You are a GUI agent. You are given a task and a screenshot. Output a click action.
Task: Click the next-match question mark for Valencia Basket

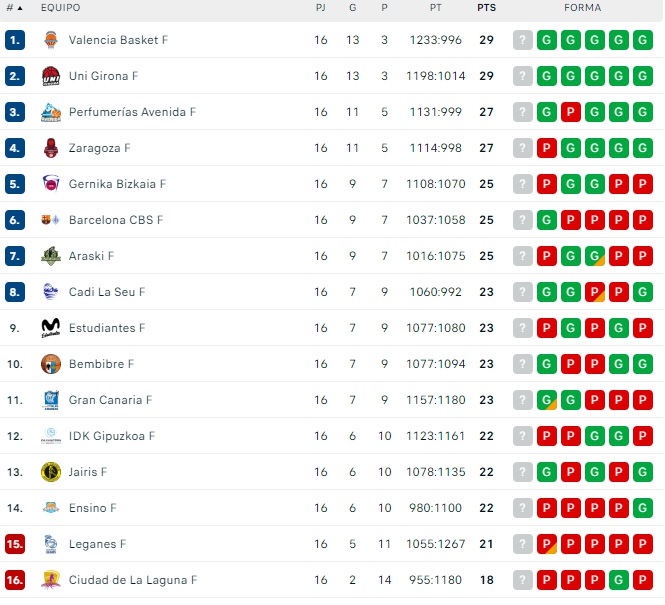[523, 40]
